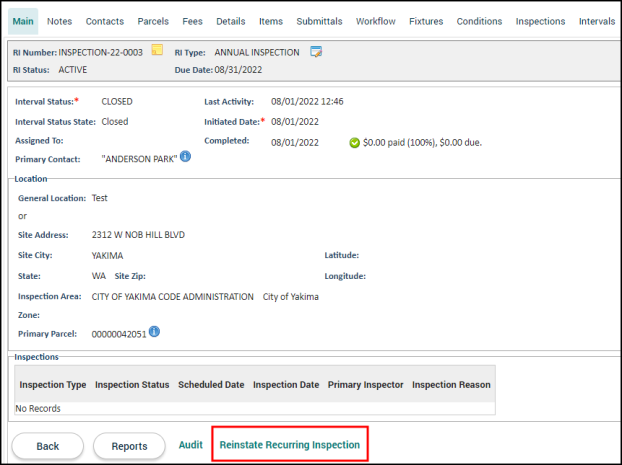Click the Last Activity 08/01/2022 12:46 value
Image resolution: width=622 pixels, height=465 pixels.
[x=307, y=102]
